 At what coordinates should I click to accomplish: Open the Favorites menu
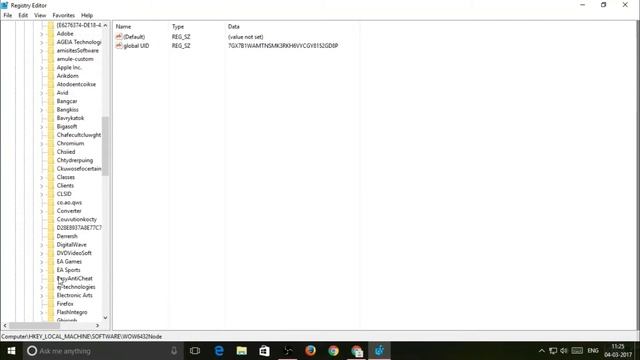click(64, 15)
